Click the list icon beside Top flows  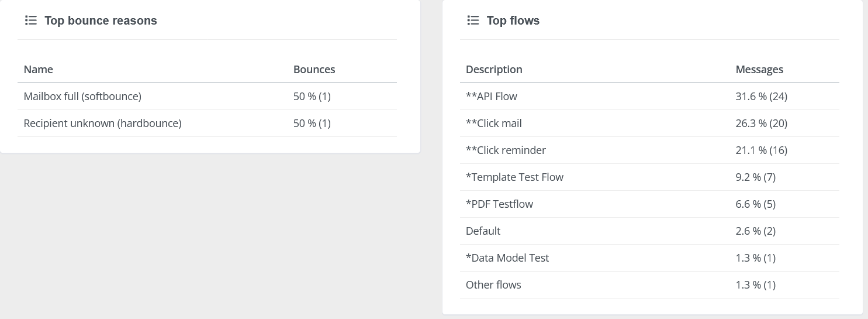tap(473, 20)
